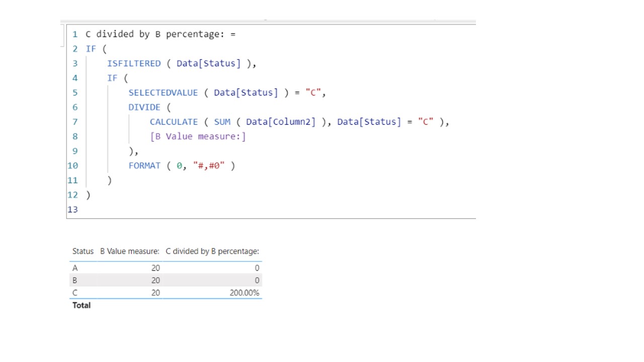Click the Total row label
Viewport: 644px width, 362px height.
coord(82,305)
